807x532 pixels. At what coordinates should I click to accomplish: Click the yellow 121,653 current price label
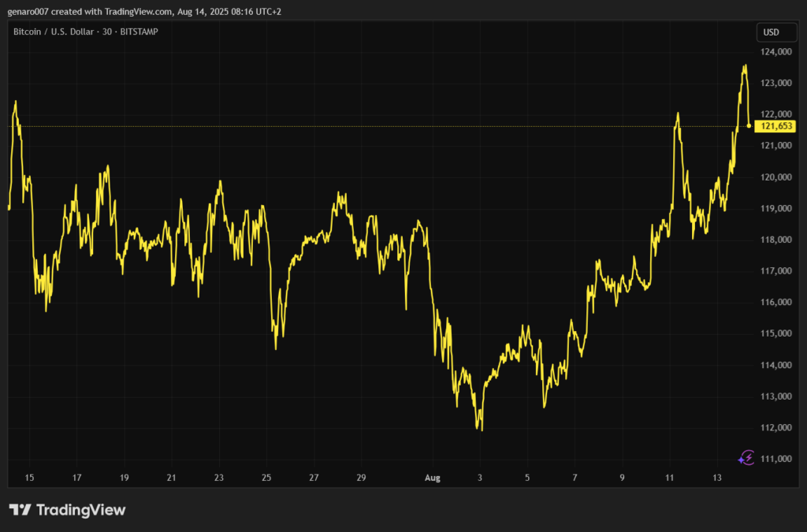pos(775,126)
